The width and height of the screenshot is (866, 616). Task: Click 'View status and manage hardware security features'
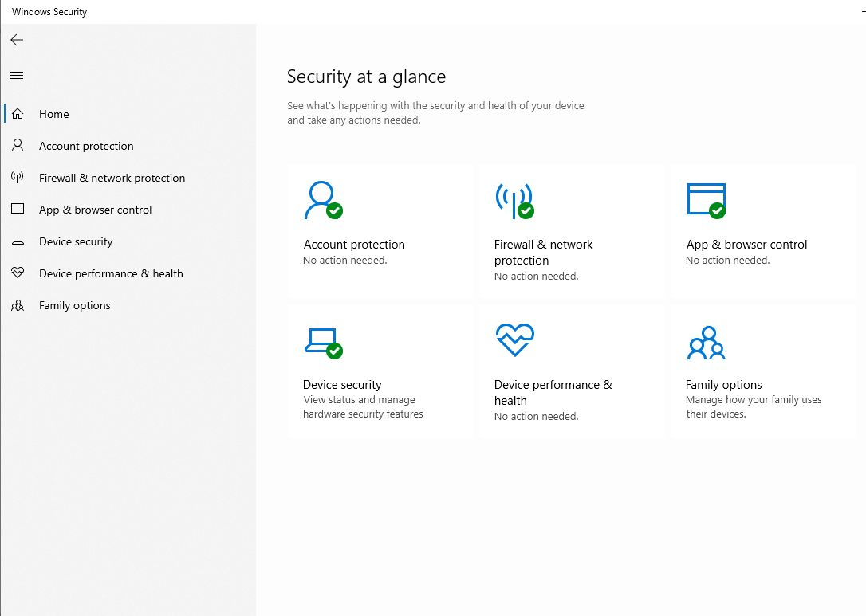363,406
